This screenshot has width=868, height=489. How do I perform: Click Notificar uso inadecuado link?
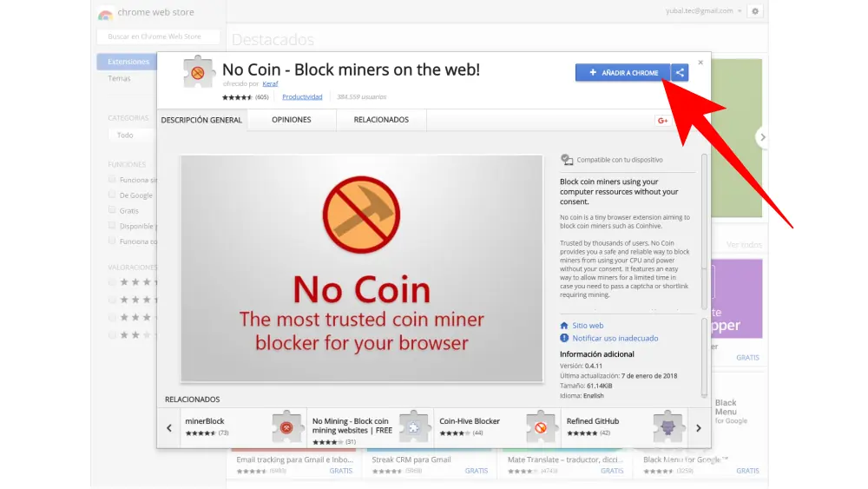615,338
